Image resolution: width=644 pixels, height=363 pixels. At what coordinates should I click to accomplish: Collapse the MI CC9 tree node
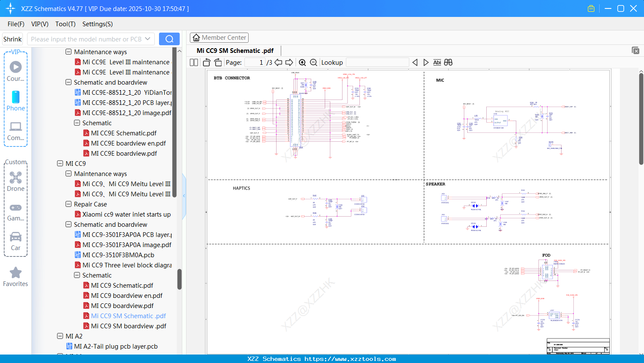(60, 163)
